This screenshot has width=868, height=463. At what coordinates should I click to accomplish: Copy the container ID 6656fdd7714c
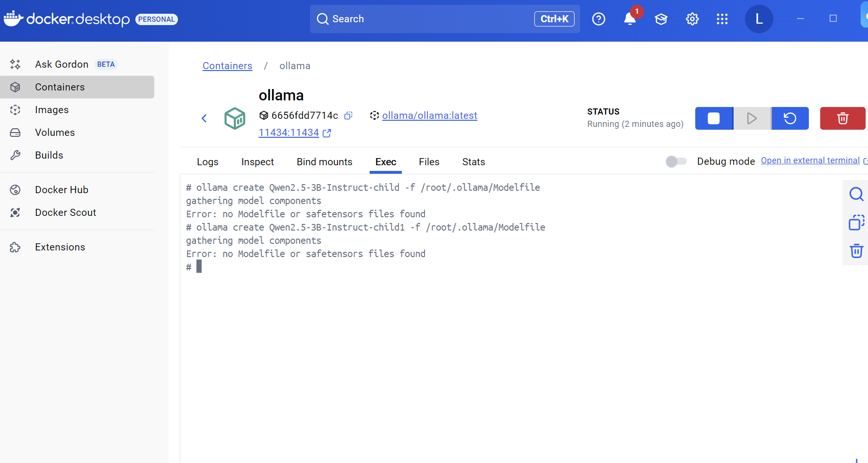[x=348, y=116]
